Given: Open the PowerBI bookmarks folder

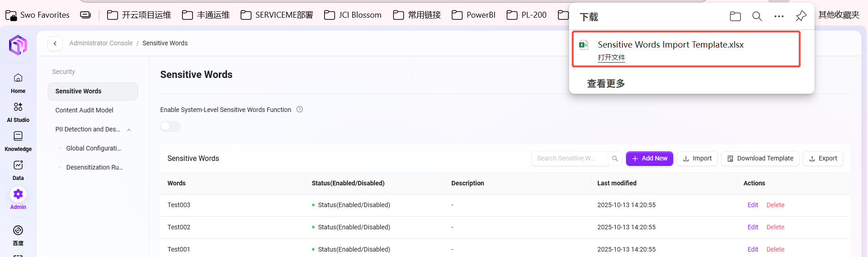Looking at the screenshot, I should coord(473,15).
